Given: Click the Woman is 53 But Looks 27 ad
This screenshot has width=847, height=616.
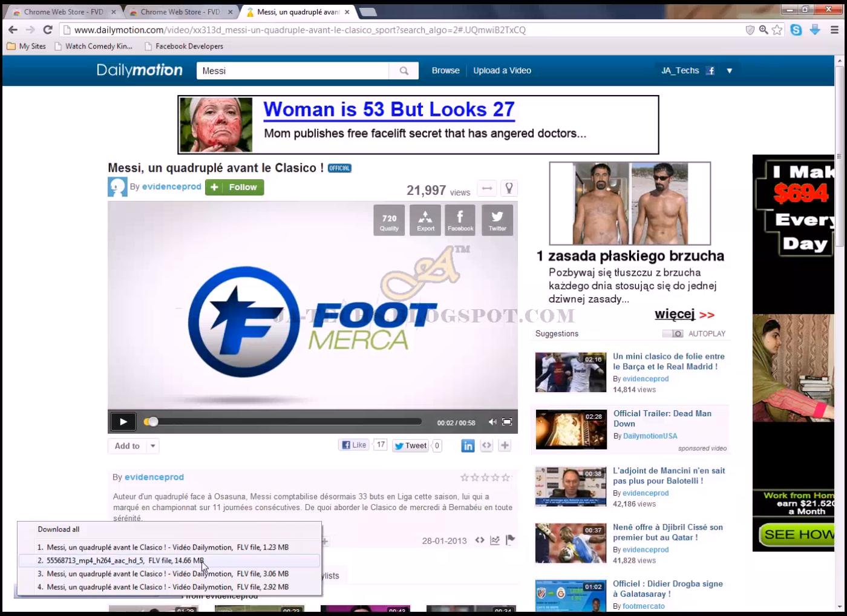Looking at the screenshot, I should (418, 125).
